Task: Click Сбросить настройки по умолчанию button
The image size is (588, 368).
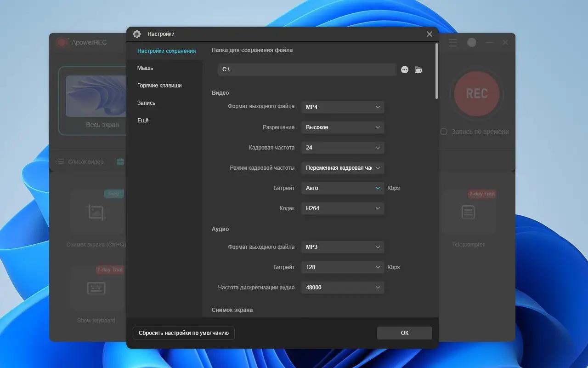Action: pyautogui.click(x=184, y=333)
